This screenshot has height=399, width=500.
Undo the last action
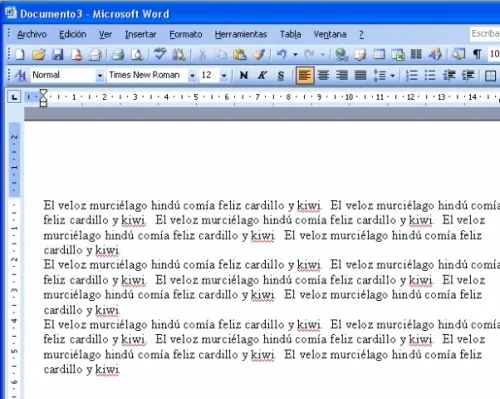(282, 54)
